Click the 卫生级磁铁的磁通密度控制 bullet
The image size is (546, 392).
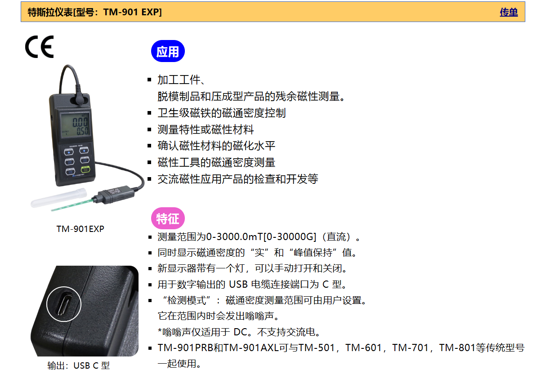click(x=221, y=113)
